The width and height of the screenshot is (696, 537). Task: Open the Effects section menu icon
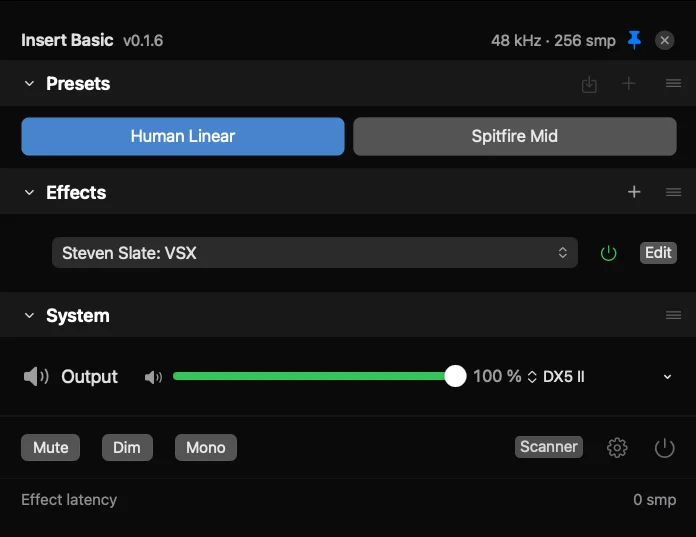coord(674,192)
